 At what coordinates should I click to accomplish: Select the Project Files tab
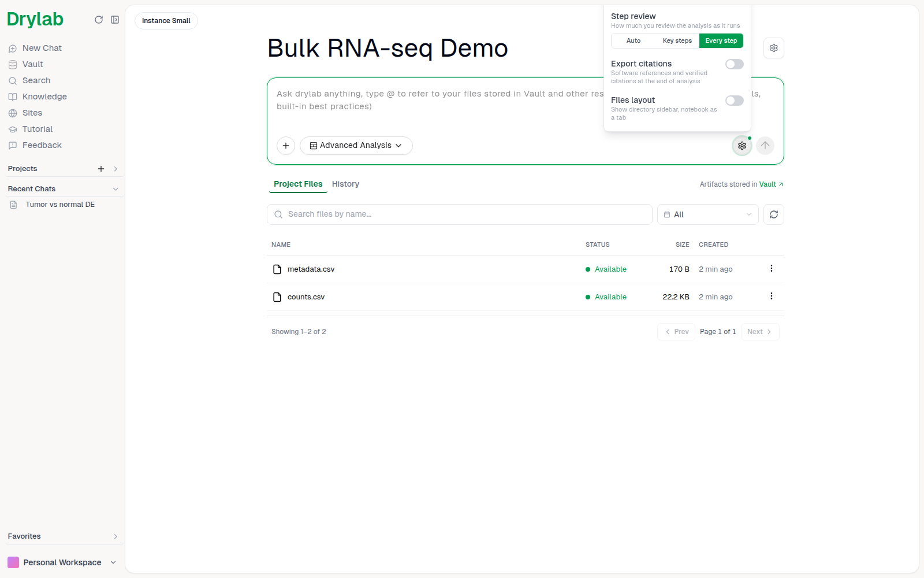[298, 184]
